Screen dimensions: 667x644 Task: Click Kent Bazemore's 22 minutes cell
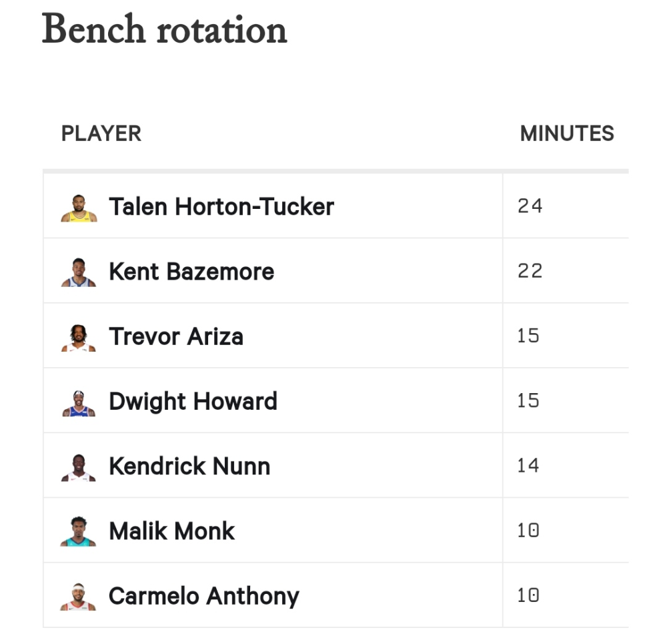(530, 271)
